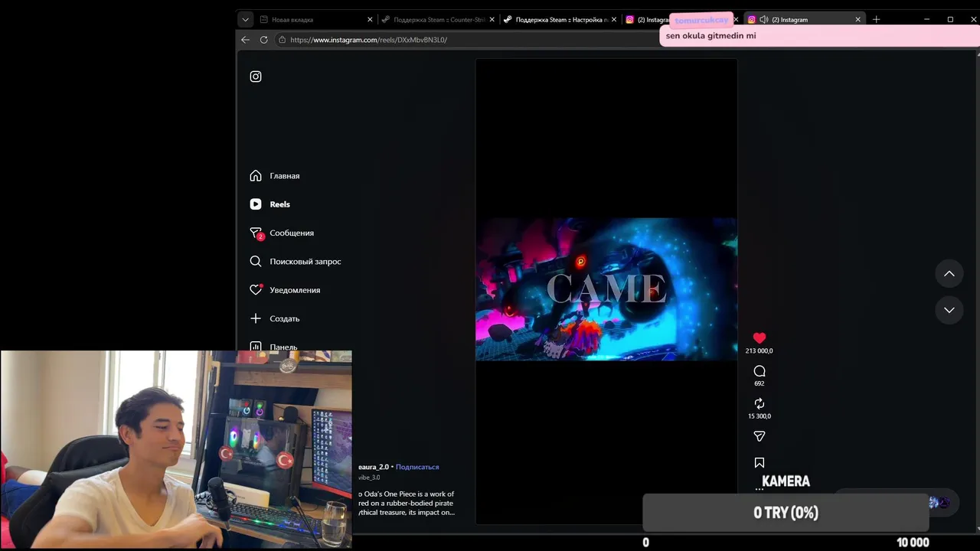
Task: Click Подписаться to follow the reel author
Action: [x=417, y=467]
